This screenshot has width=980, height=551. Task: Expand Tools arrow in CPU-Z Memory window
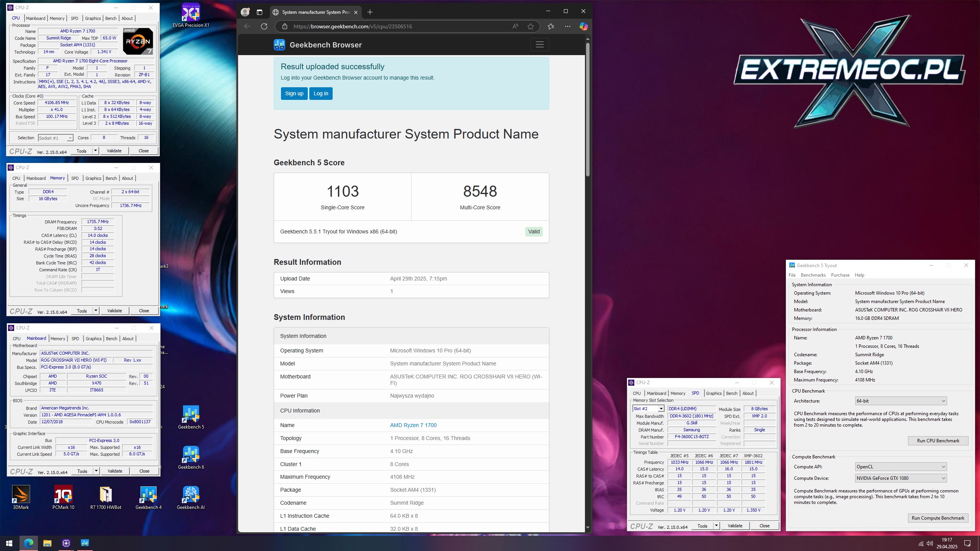point(96,311)
